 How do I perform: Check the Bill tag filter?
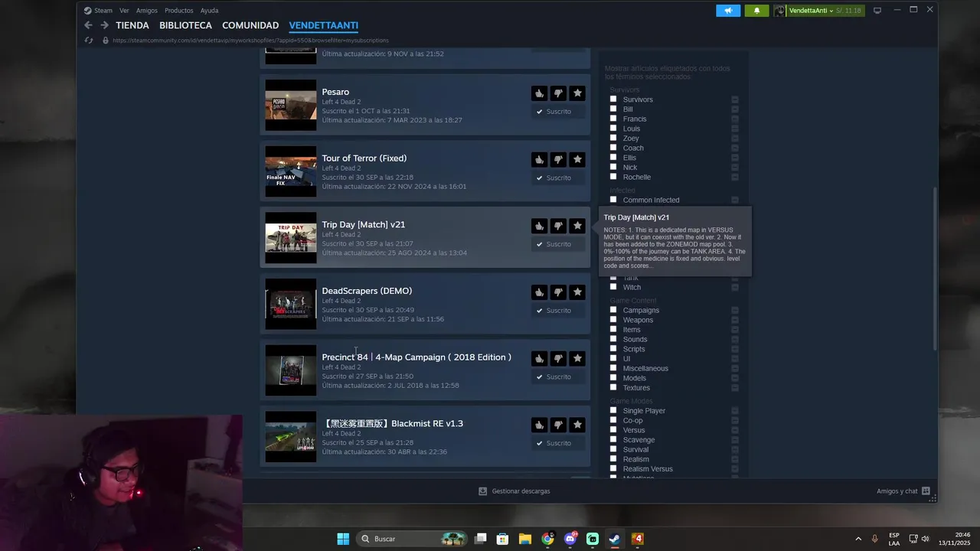613,109
